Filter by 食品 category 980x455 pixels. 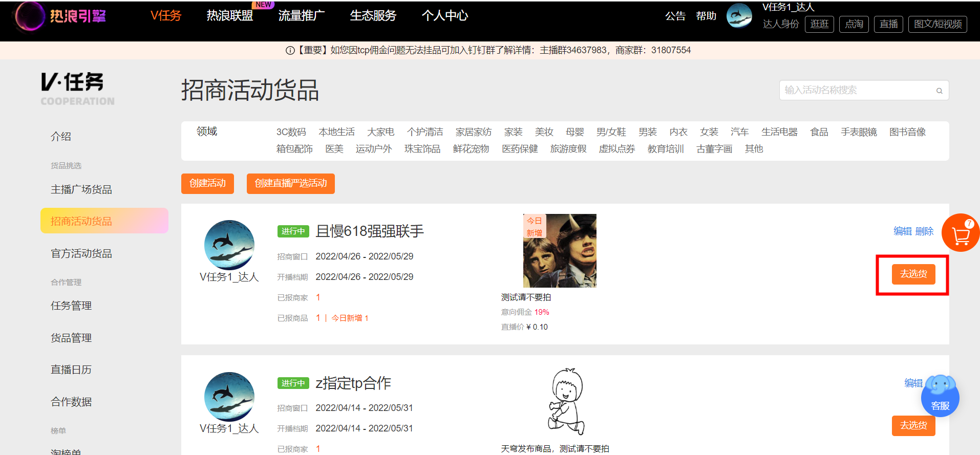tap(819, 132)
